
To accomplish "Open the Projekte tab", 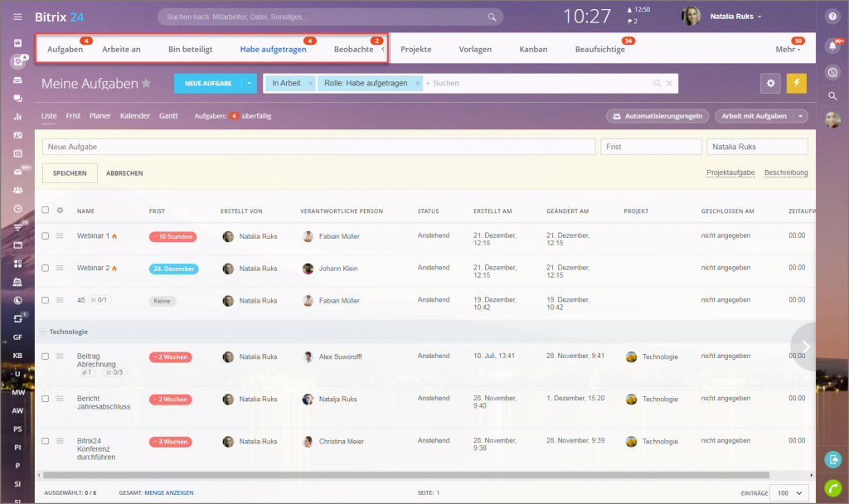I will pyautogui.click(x=416, y=49).
